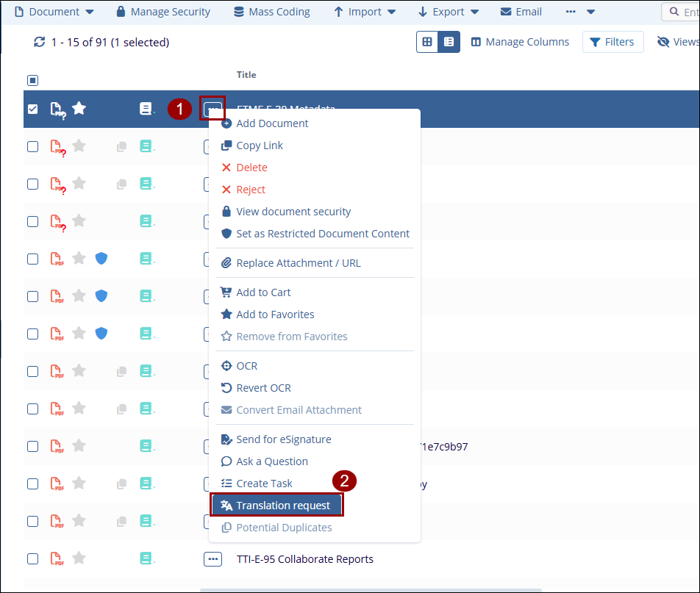Click Manage Columns

(520, 42)
